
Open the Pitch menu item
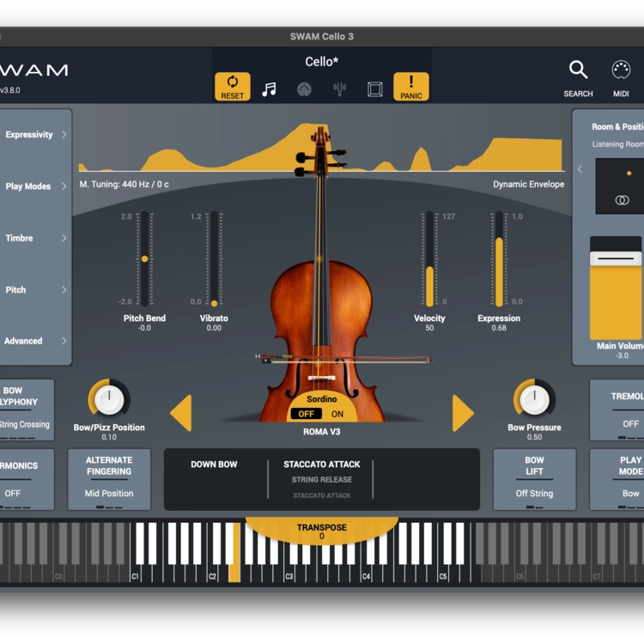click(34, 289)
